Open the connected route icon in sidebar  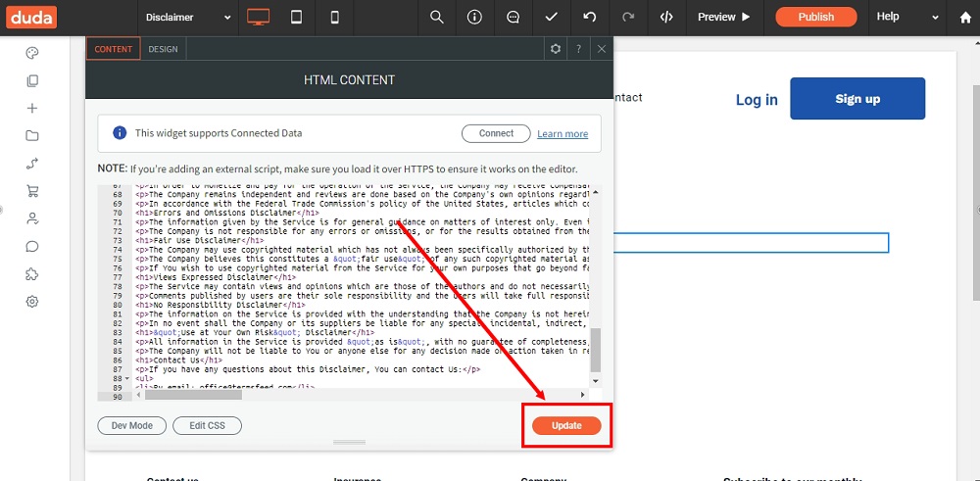pos(32,164)
